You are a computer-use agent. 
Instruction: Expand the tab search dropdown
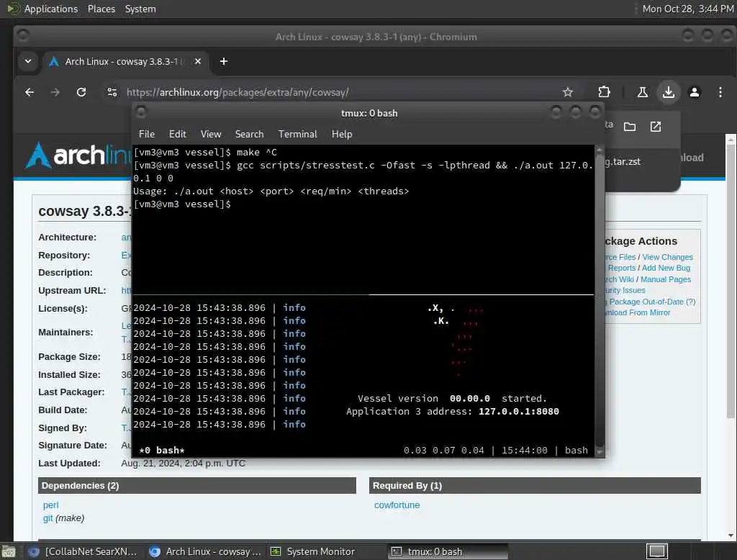point(28,61)
